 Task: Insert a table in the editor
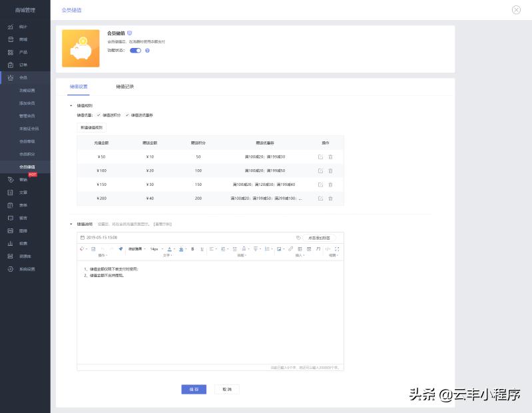point(300,249)
